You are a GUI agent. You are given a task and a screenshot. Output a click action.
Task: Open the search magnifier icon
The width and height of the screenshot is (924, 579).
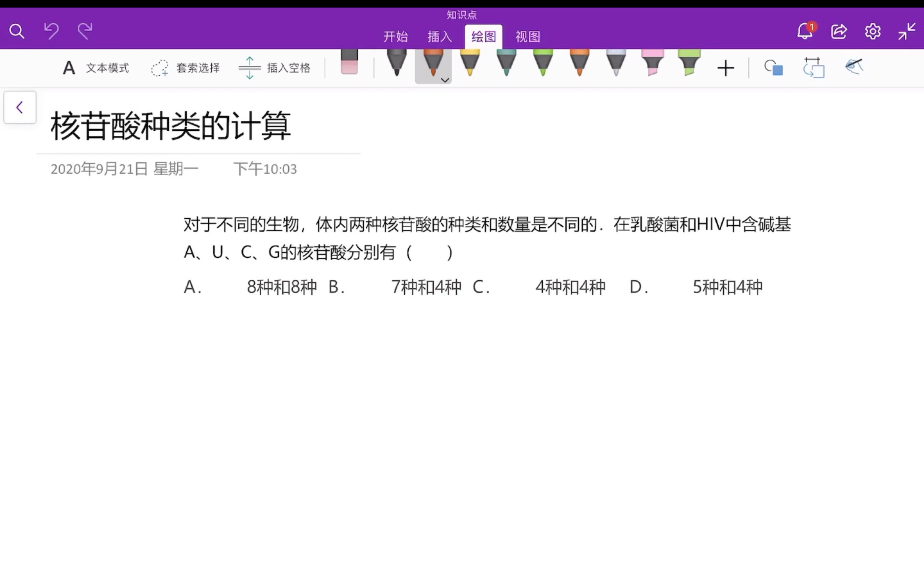16,31
